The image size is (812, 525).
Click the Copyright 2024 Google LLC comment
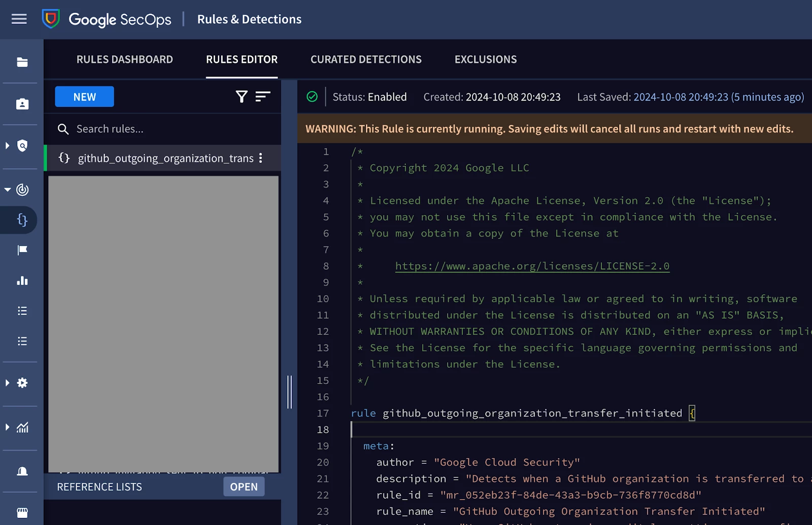click(x=449, y=168)
